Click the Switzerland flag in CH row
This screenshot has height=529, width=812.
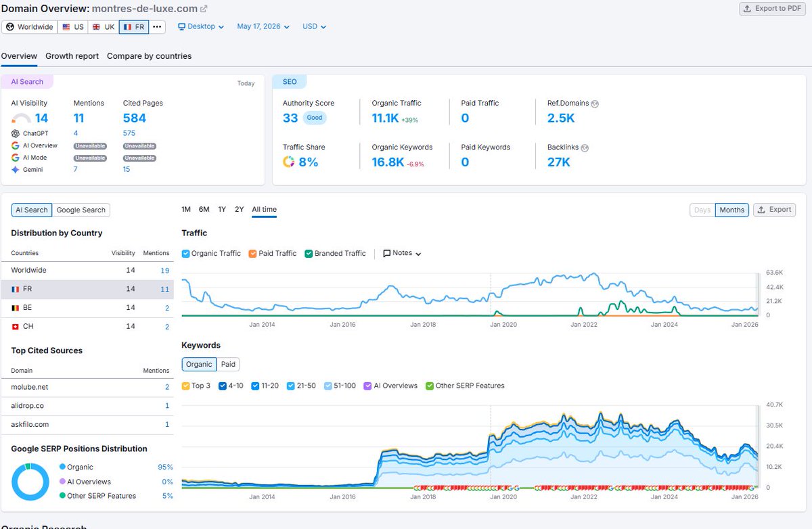16,327
